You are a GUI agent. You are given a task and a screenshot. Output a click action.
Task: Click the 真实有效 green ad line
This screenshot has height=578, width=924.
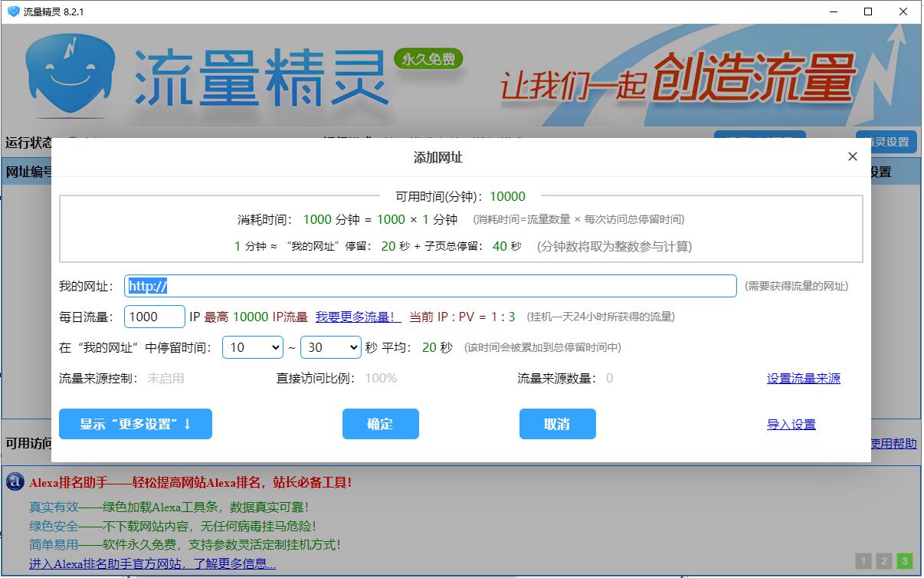[169, 507]
